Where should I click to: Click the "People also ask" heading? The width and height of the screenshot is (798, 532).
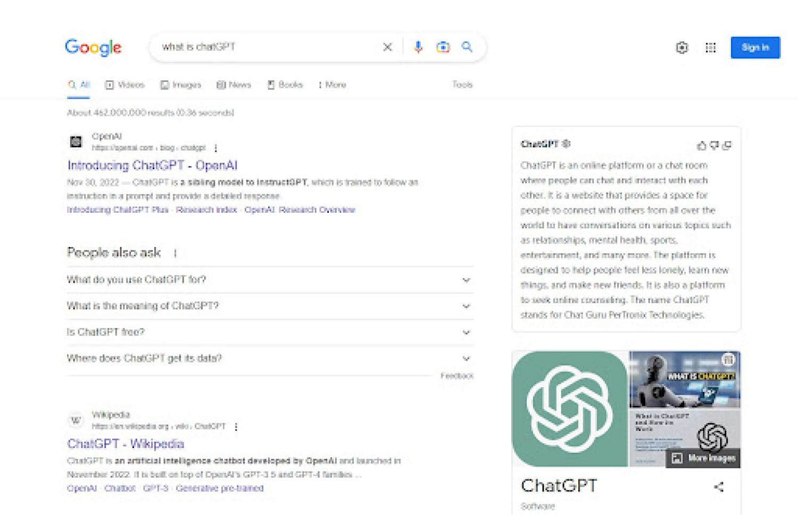pyautogui.click(x=114, y=253)
